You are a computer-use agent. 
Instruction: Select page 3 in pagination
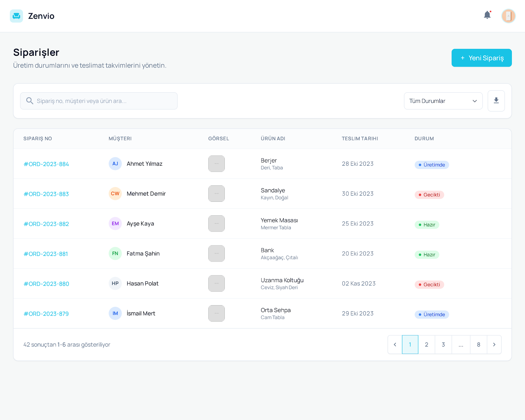(443, 345)
